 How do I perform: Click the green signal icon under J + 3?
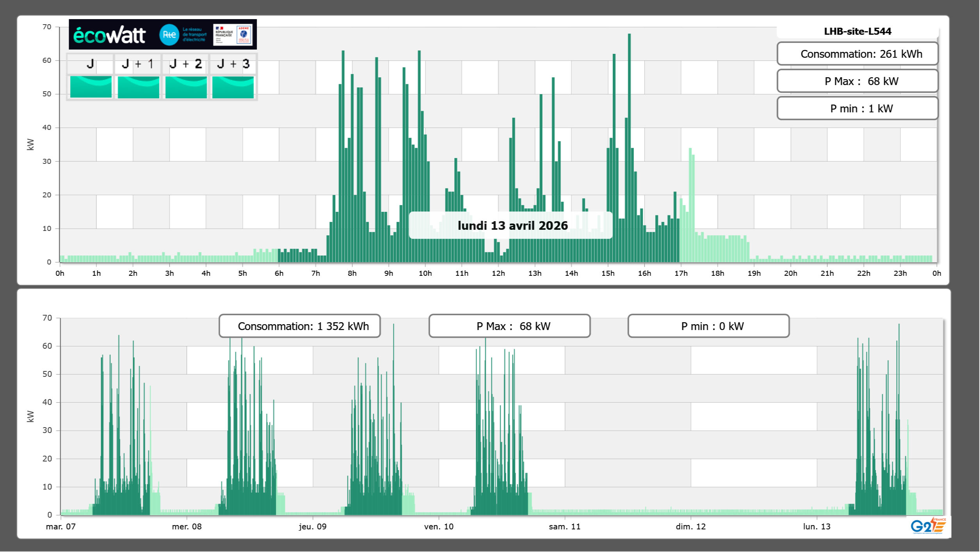[233, 87]
